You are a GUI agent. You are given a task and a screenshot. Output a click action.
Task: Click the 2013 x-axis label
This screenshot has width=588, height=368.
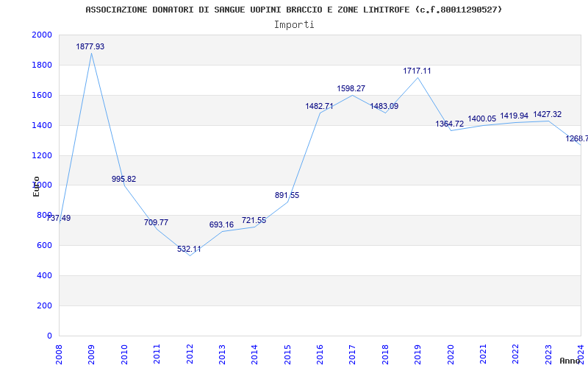[x=222, y=354]
